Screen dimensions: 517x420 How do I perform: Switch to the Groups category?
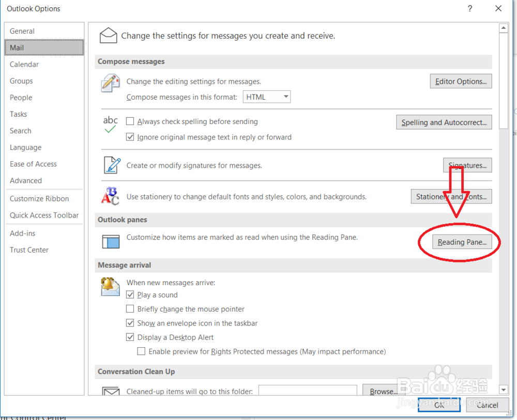(44, 81)
